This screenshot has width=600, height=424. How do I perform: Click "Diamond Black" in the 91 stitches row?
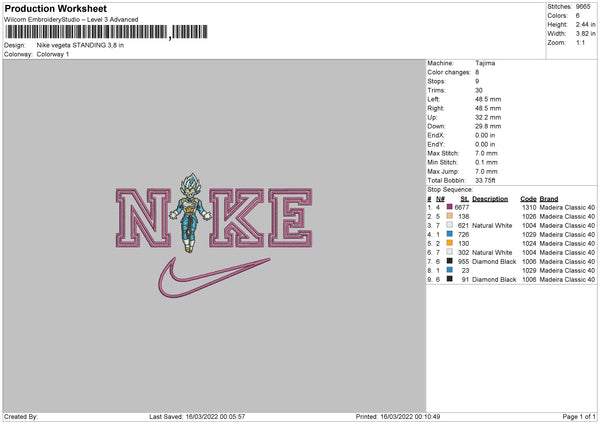coord(494,279)
